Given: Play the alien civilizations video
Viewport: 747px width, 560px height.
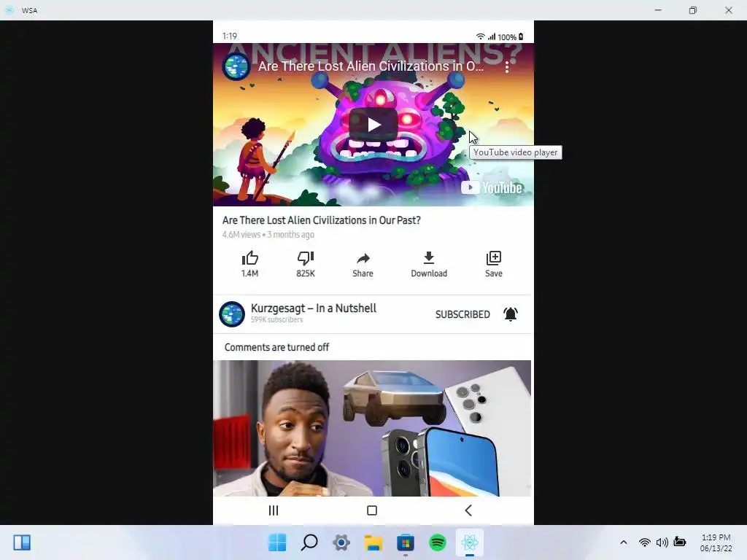Looking at the screenshot, I should click(373, 125).
